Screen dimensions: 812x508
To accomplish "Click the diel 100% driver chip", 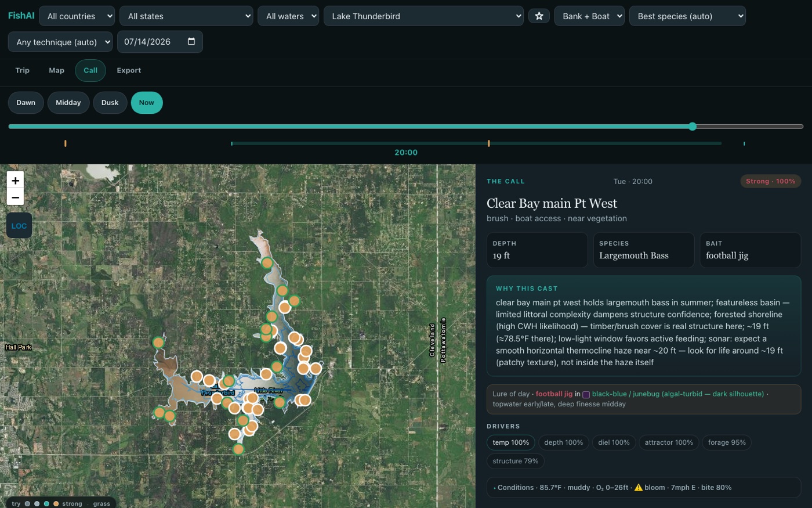I will coord(614,442).
